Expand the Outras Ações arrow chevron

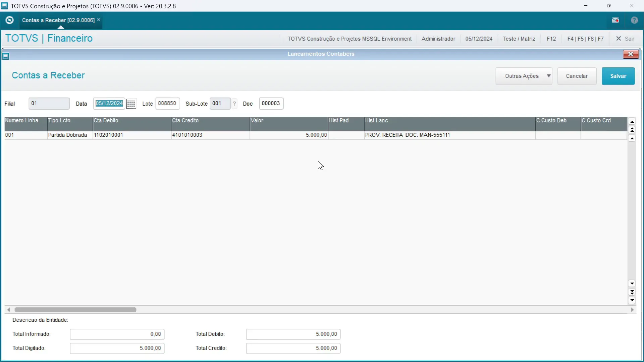[x=549, y=76]
